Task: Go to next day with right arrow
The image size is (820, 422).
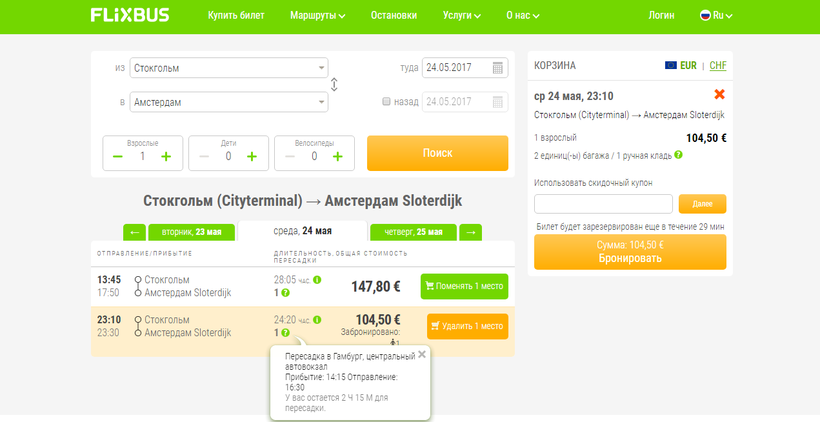Action: click(470, 232)
